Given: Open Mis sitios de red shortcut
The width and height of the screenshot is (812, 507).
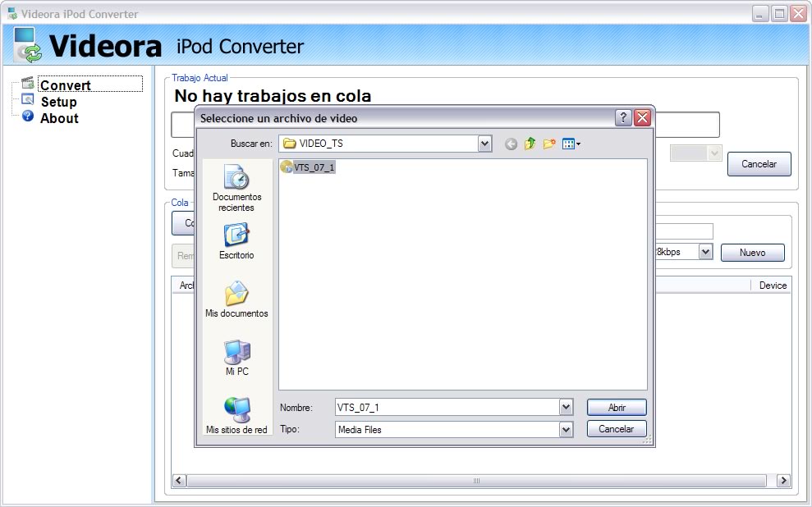Looking at the screenshot, I should coord(236,415).
